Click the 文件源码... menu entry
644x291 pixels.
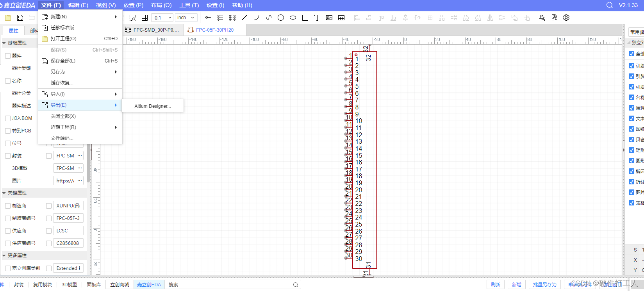click(80, 138)
